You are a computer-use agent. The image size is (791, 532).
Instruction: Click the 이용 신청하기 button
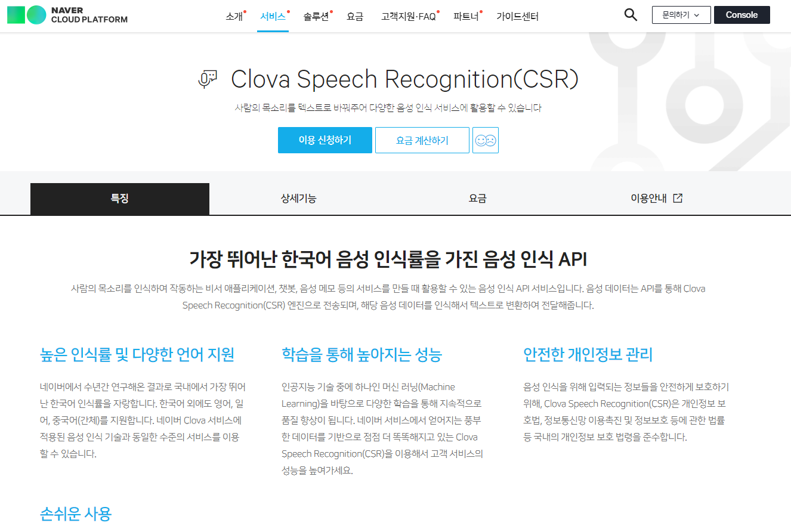coord(325,140)
